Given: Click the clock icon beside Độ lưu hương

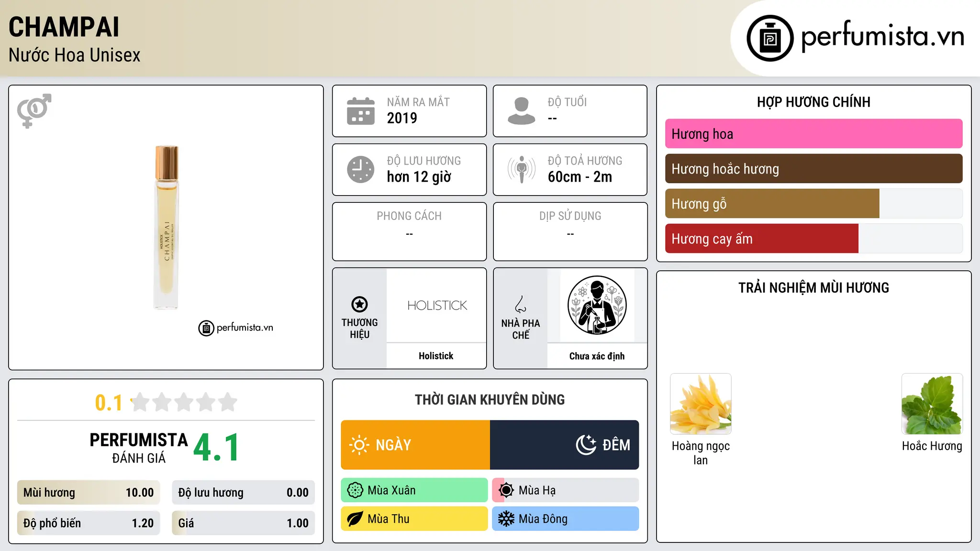Looking at the screenshot, I should coord(361,169).
